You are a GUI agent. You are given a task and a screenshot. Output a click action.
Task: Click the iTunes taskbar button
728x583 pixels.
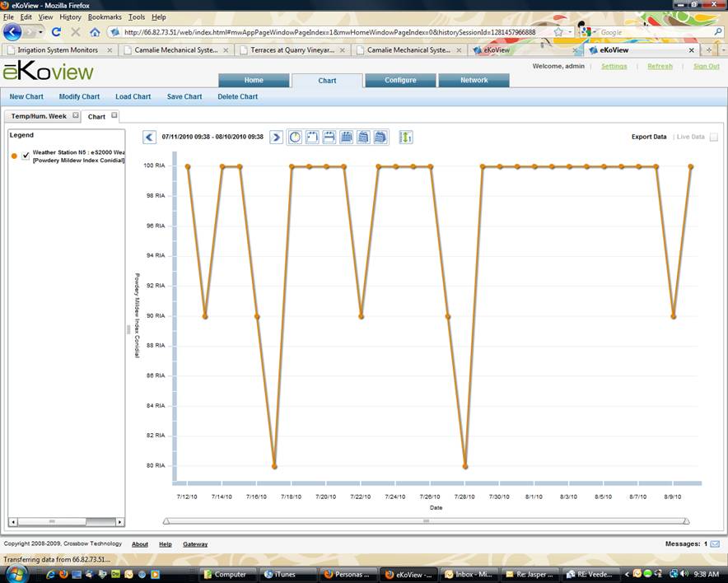click(284, 574)
